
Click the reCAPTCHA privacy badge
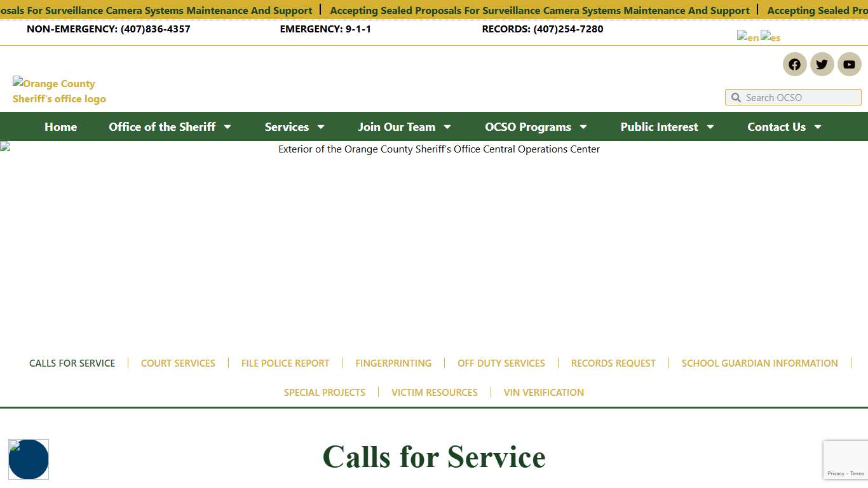pyautogui.click(x=845, y=459)
